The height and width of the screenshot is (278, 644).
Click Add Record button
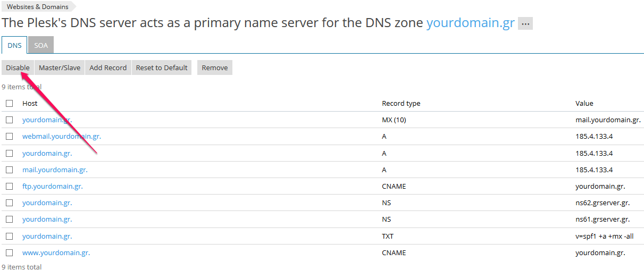click(108, 68)
